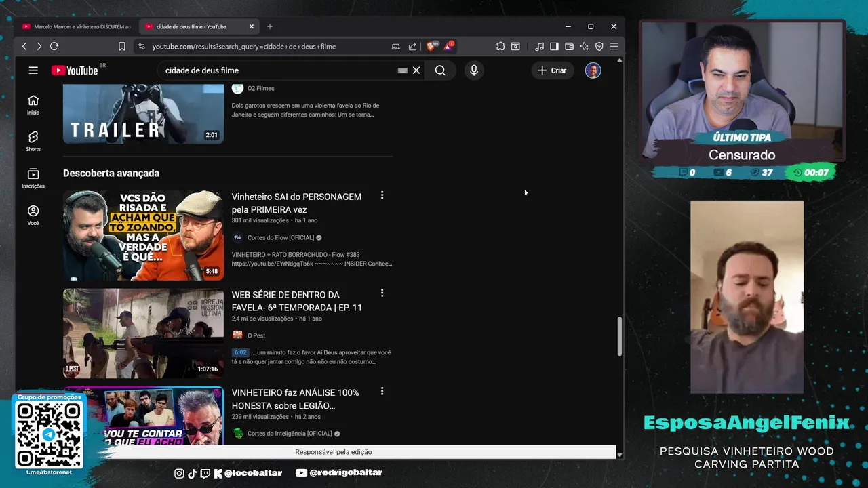The height and width of the screenshot is (488, 868).
Task: Open the YouTube account avatar menu
Action: (x=593, y=70)
